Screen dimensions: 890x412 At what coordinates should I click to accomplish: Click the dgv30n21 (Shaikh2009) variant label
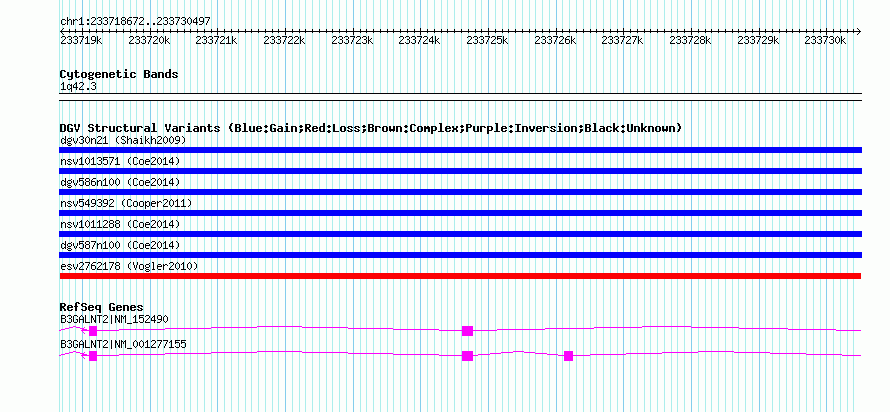pyautogui.click(x=123, y=140)
